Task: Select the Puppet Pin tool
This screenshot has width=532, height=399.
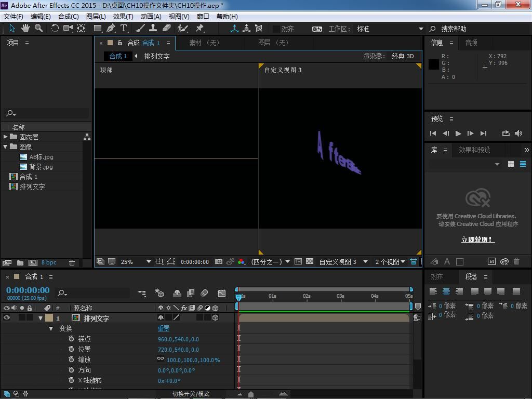Action: 199,29
